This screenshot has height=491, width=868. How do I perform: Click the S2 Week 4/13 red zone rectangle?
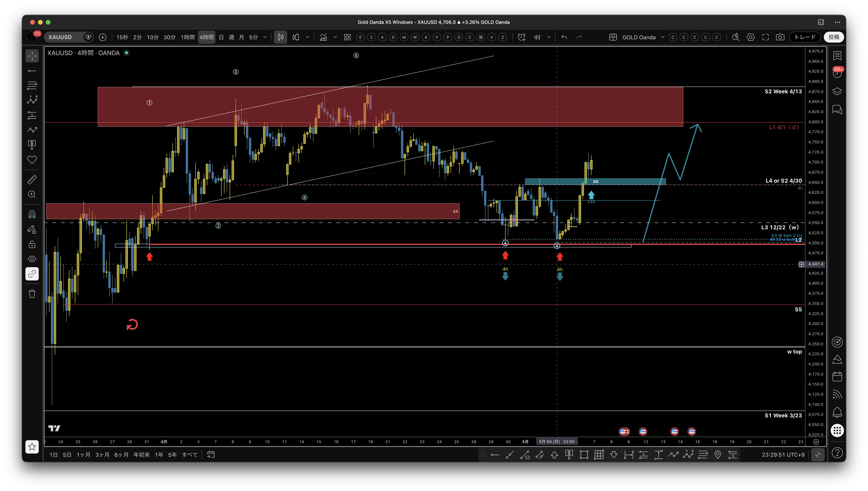pyautogui.click(x=390, y=107)
